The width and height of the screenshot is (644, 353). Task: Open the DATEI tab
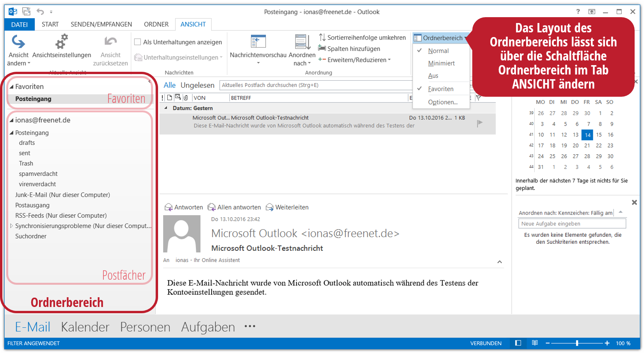click(20, 25)
